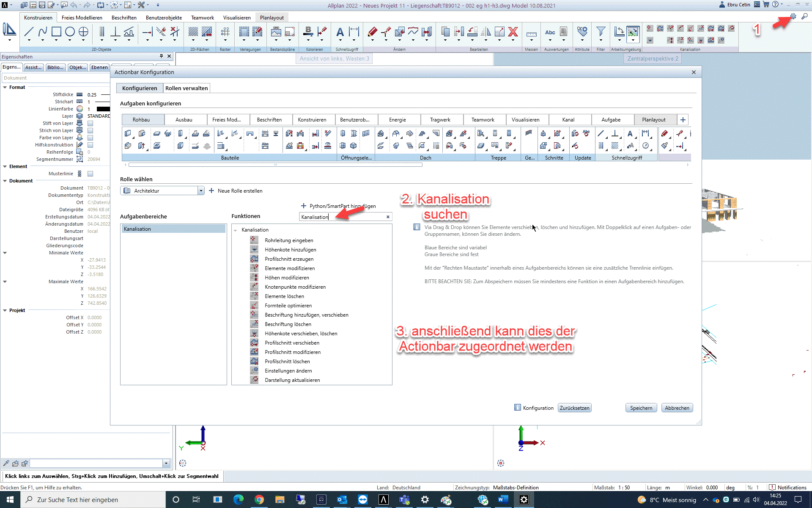This screenshot has height=508, width=812.
Task: Click the Actionbar configuration gear icon
Action: tap(793, 16)
